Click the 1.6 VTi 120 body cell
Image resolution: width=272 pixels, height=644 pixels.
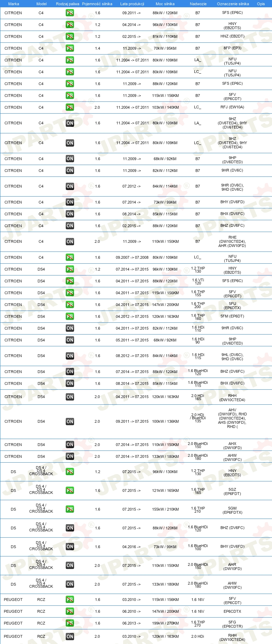[x=198, y=281]
